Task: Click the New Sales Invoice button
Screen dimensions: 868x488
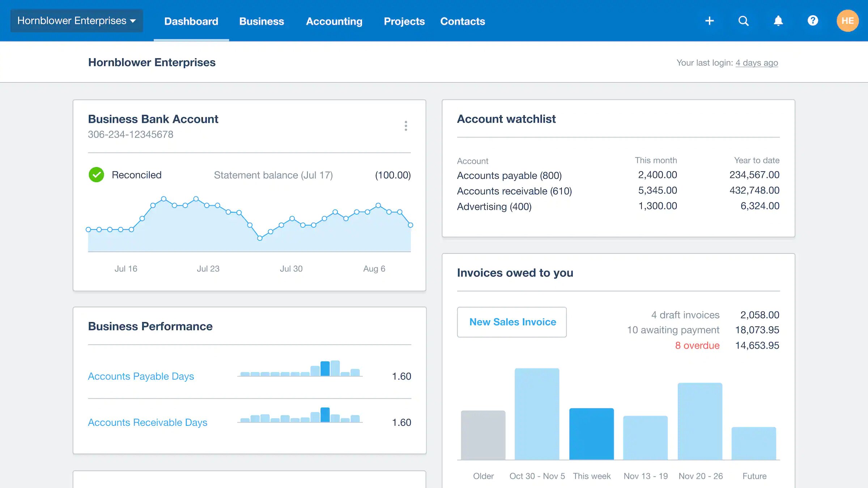Action: coord(511,322)
